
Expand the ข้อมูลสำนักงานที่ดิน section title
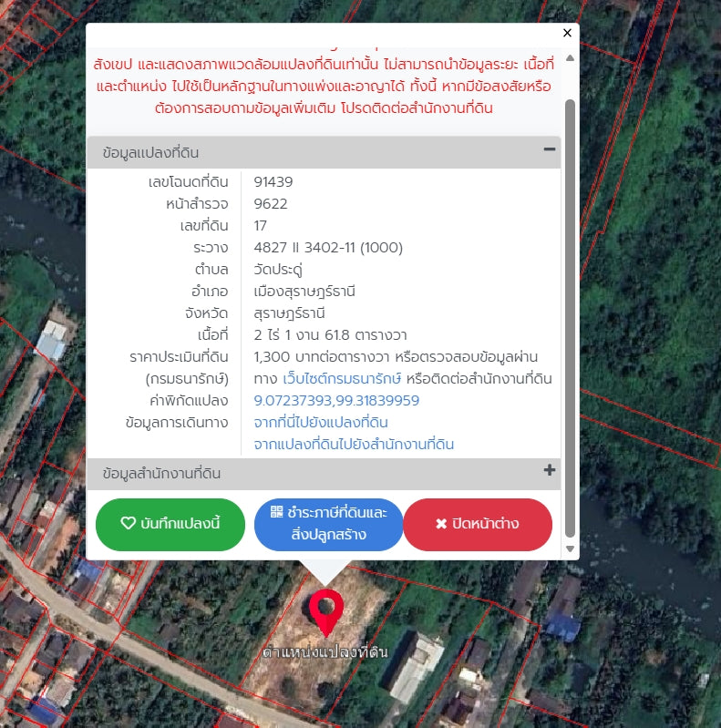162,474
